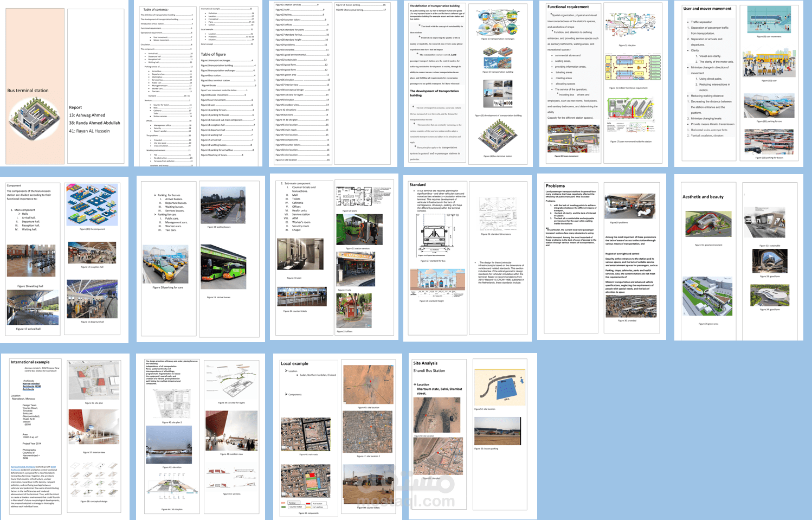The image size is (812, 520).
Task: Click the 'Figure 20 parking for cars' taxi photo
Action: 165,264
